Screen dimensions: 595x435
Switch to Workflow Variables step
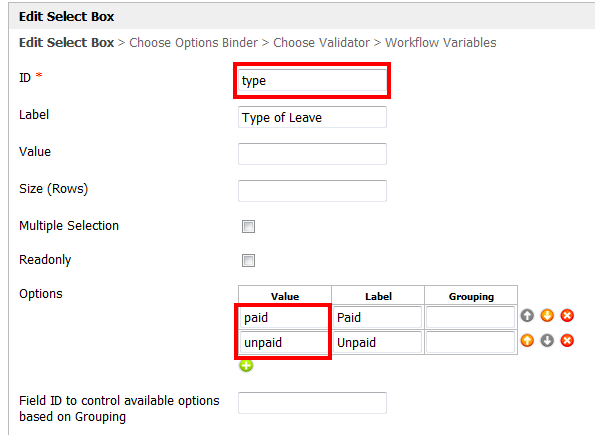[441, 43]
